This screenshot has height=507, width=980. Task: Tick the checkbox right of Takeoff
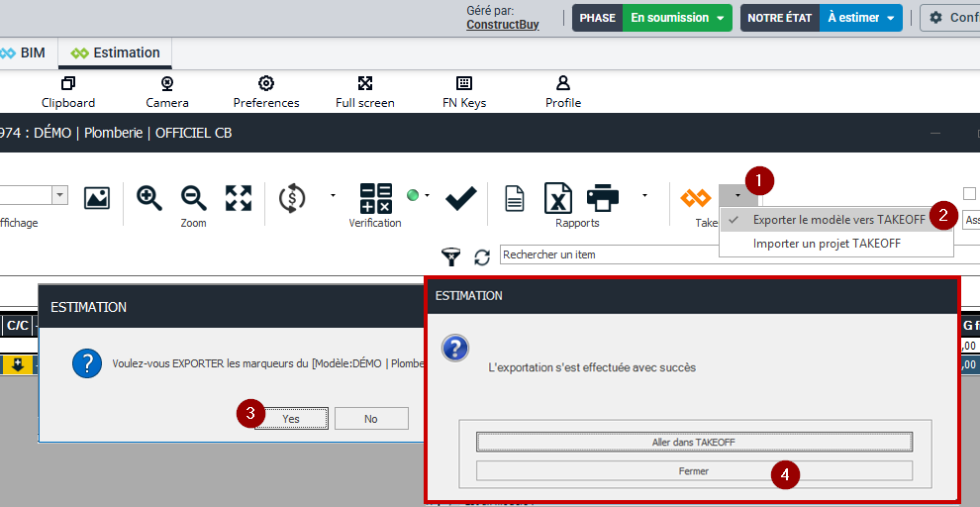click(x=969, y=194)
